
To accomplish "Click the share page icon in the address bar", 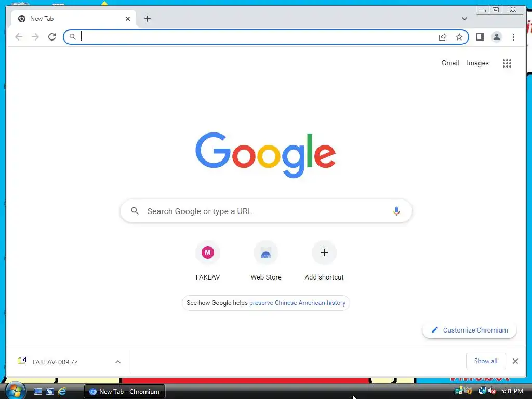I will (443, 37).
